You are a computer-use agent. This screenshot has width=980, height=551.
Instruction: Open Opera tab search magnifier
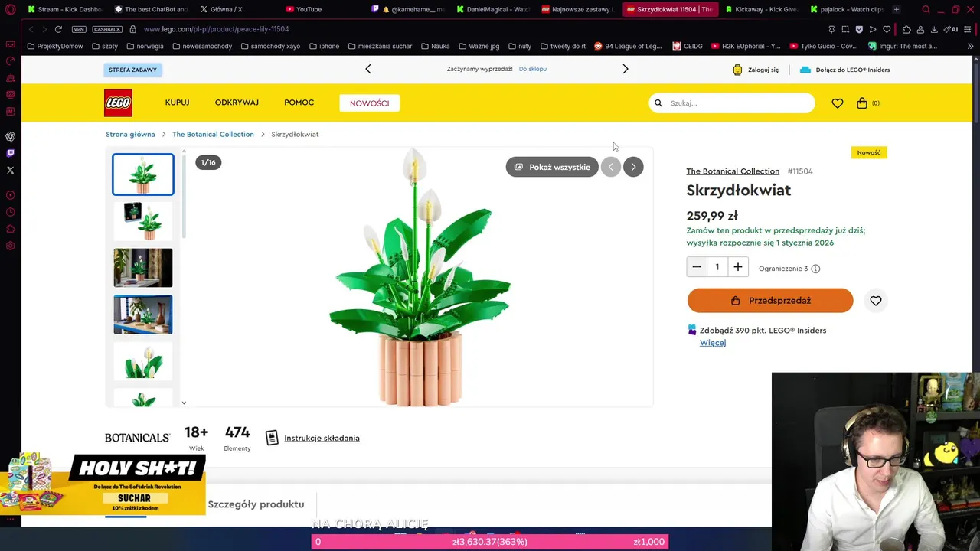tap(926, 9)
